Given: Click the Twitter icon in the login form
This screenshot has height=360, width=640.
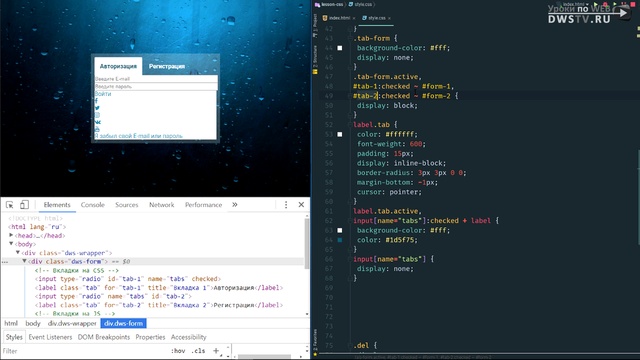Looking at the screenshot, I should (97, 108).
